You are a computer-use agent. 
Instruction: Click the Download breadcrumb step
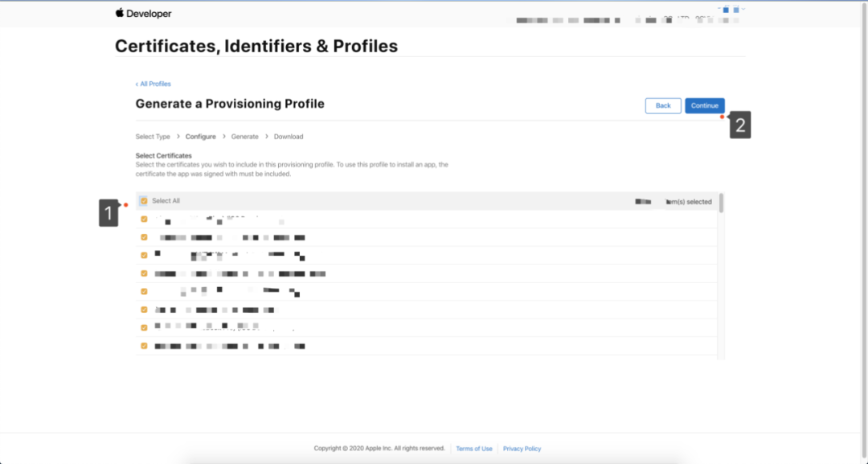[289, 137]
